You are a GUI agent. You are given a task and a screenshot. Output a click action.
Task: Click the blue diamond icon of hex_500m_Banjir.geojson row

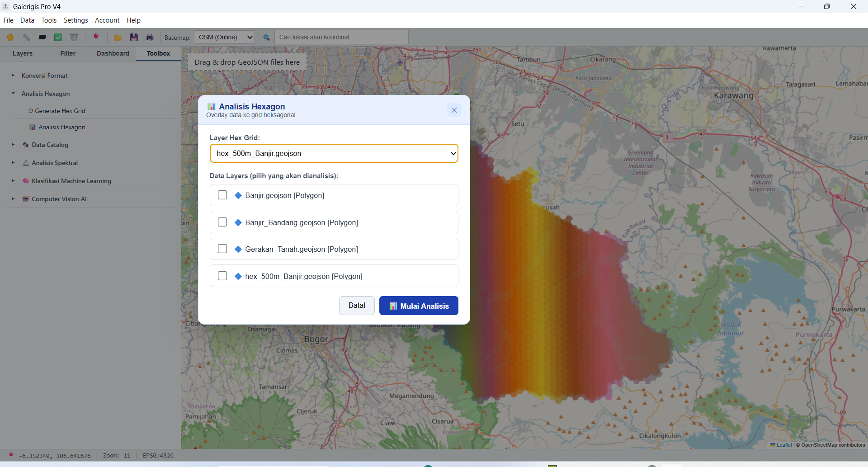point(238,276)
